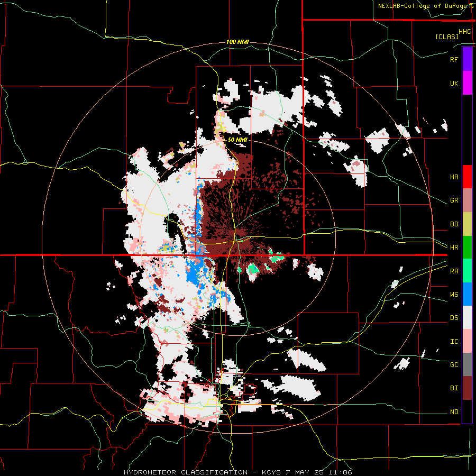
Task: Click the IC legend label
Action: [x=454, y=342]
